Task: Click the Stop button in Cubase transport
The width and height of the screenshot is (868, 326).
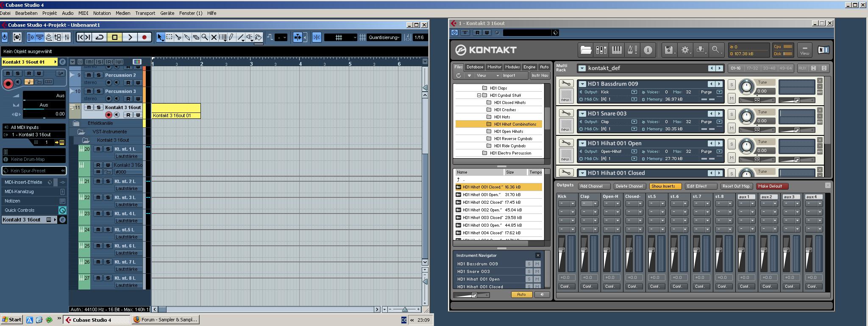Action: [x=114, y=37]
